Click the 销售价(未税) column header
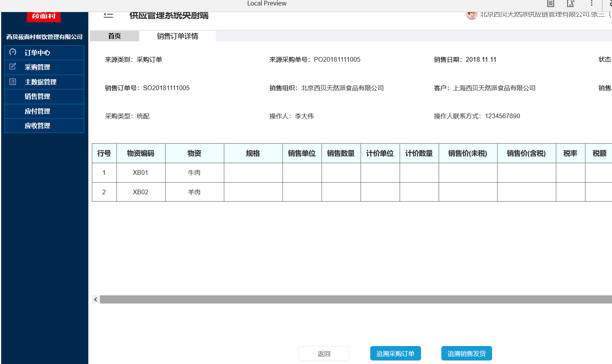Viewport: 612px width, 364px height. coord(468,153)
